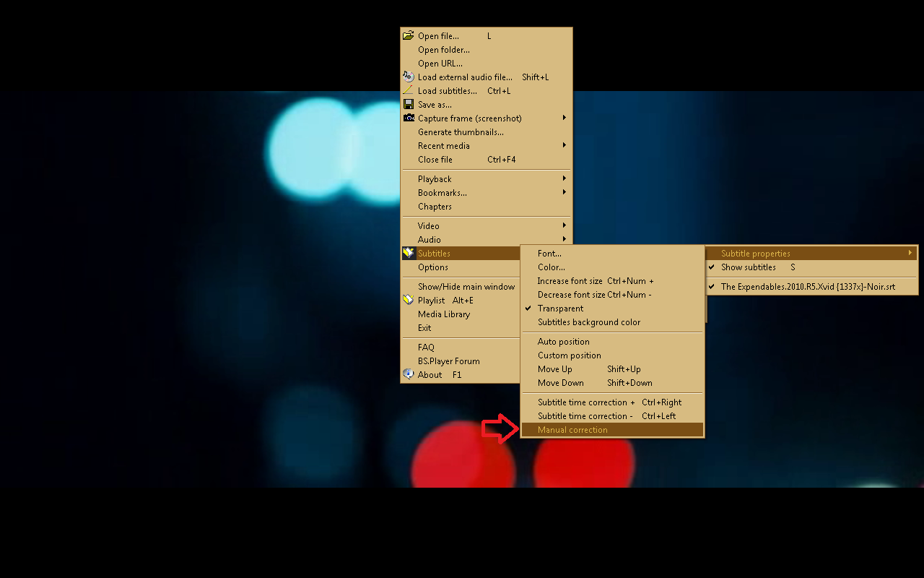Select Subtitle time correction + entry

click(586, 402)
